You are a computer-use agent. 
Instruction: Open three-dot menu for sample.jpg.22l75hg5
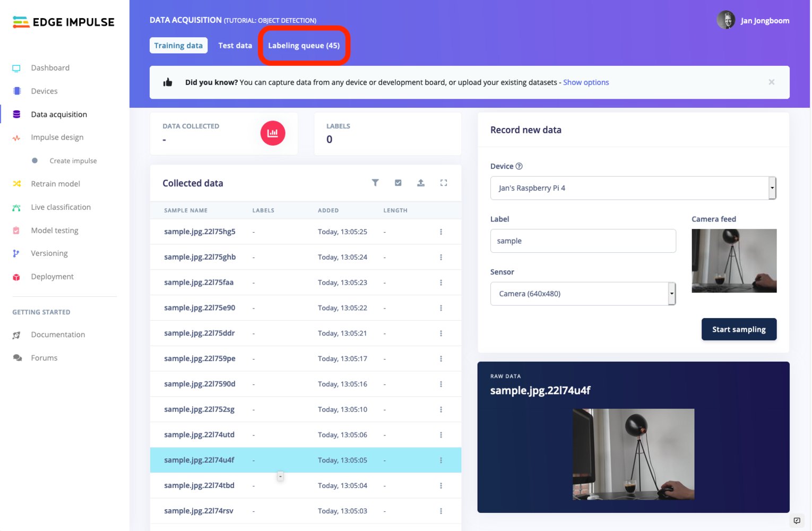click(x=441, y=232)
